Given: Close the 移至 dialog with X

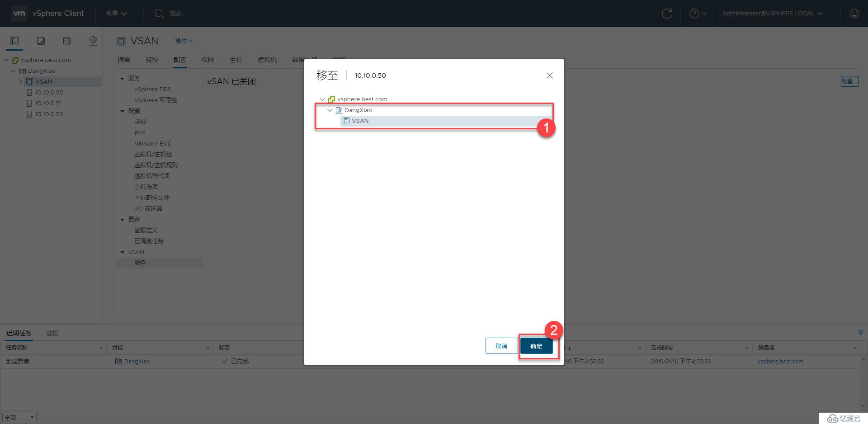Looking at the screenshot, I should [x=549, y=75].
